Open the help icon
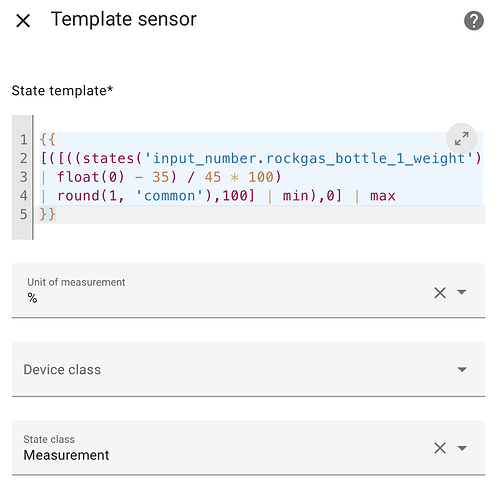Image resolution: width=500 pixels, height=500 pixels. pos(474,21)
